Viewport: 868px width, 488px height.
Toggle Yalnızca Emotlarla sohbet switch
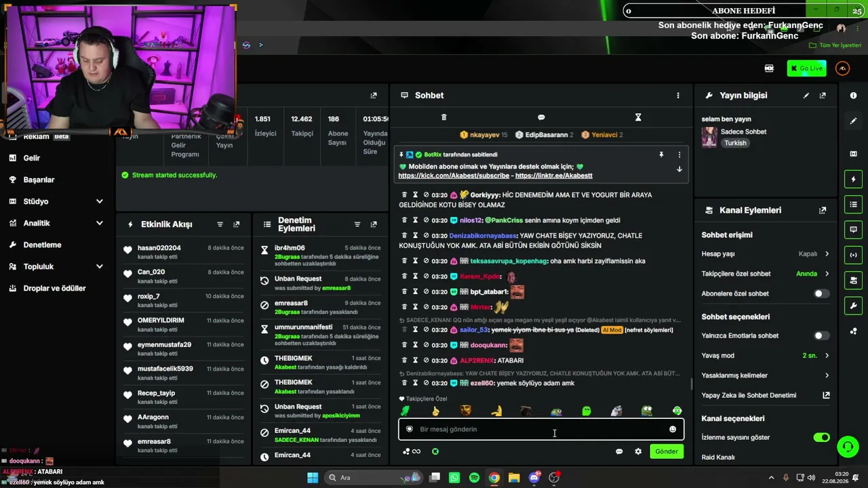[x=821, y=335]
